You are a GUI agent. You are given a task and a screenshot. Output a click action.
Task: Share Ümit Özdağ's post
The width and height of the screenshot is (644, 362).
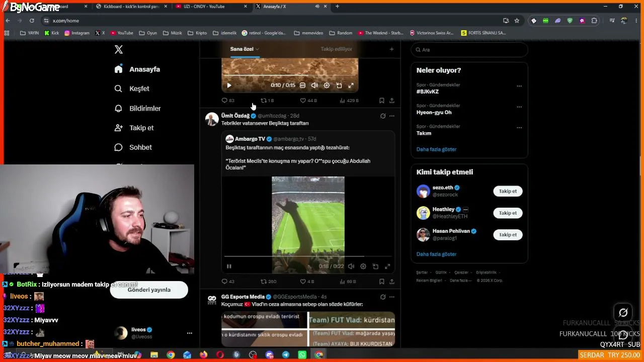392,282
